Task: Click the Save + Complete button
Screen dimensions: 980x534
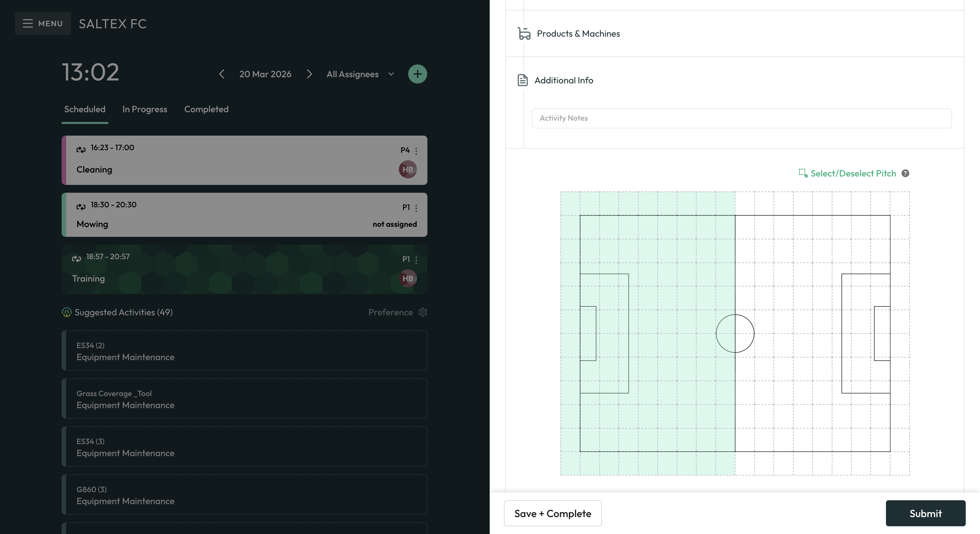Action: click(x=552, y=513)
